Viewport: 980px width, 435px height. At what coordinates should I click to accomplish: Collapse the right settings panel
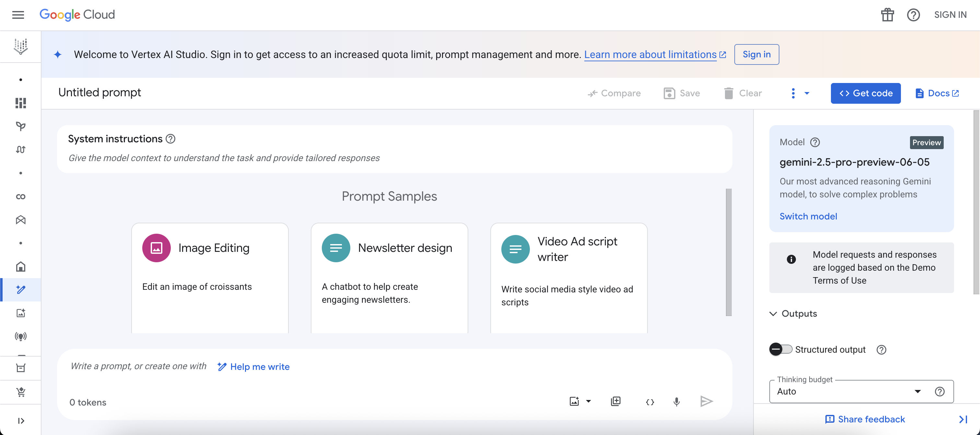(963, 419)
